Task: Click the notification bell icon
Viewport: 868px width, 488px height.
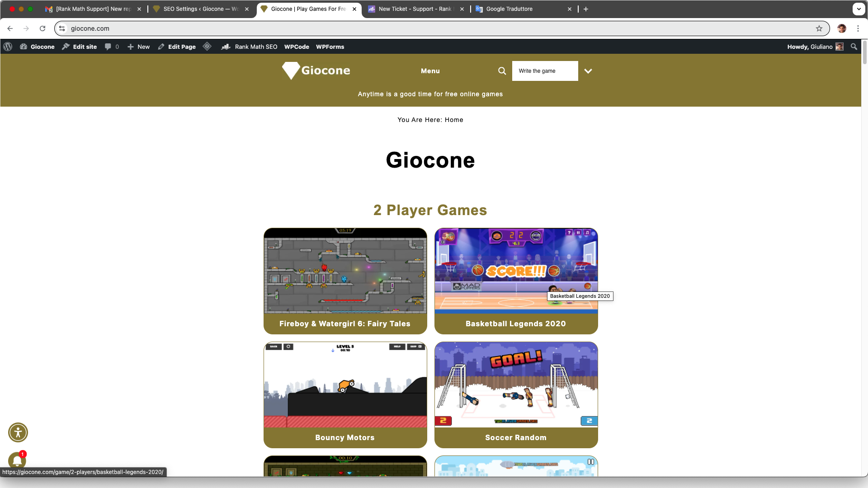Action: click(x=17, y=460)
